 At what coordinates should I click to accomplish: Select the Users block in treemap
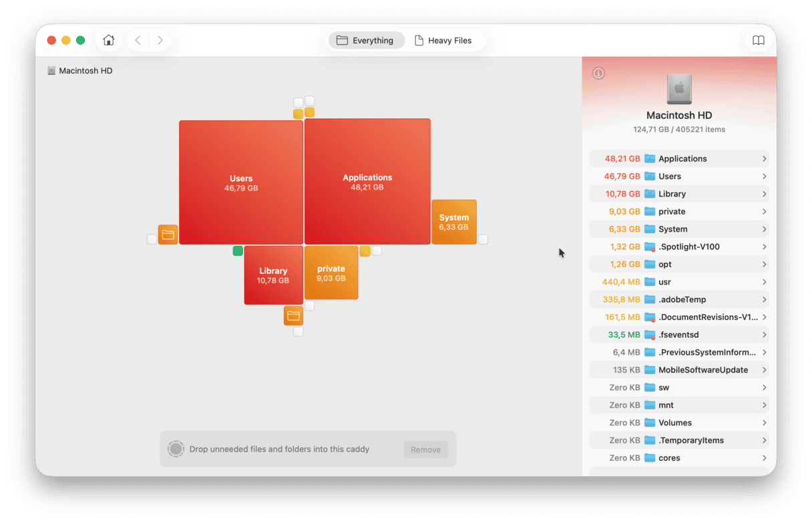coord(241,182)
